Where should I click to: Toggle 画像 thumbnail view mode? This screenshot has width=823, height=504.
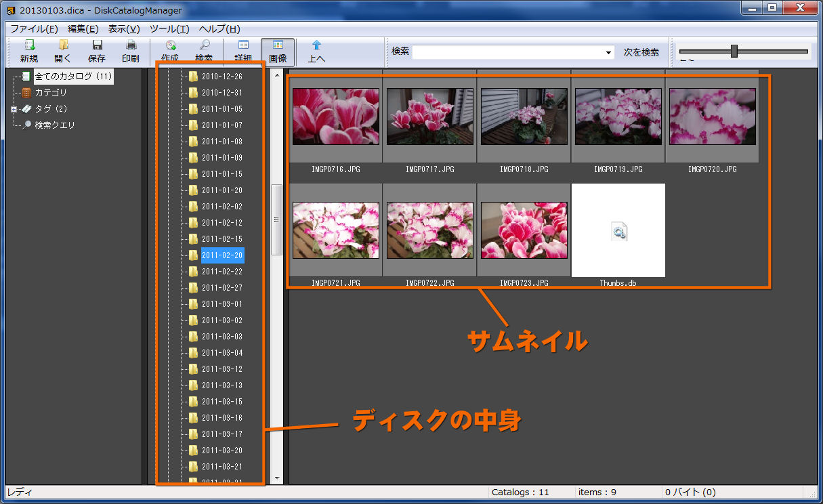278,51
